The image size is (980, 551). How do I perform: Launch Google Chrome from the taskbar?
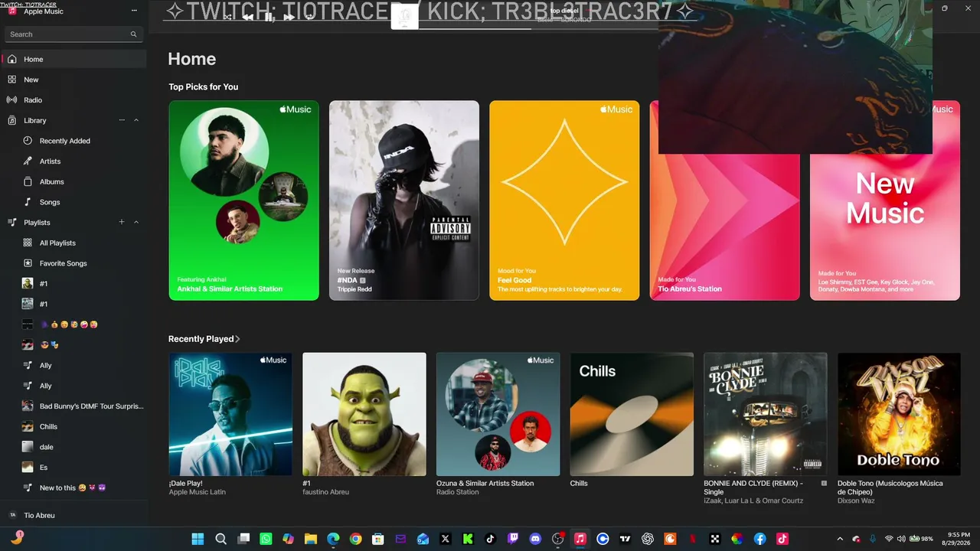[x=355, y=539]
